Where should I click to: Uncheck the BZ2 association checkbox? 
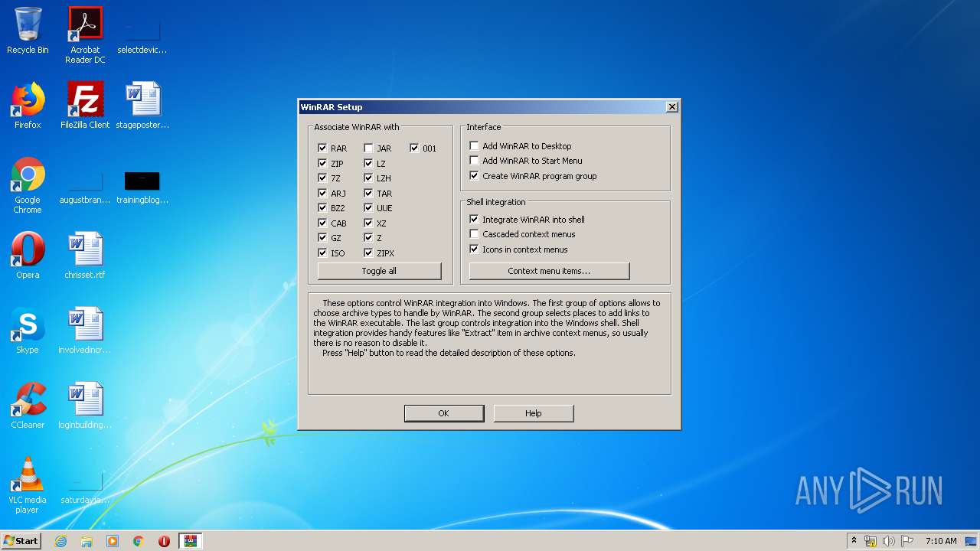322,208
